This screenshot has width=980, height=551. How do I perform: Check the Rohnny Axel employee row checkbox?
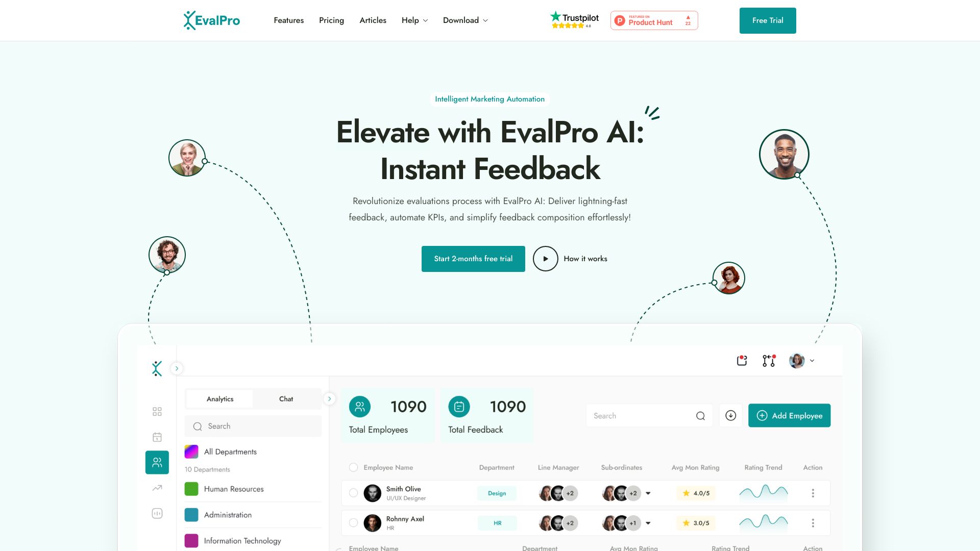tap(353, 523)
